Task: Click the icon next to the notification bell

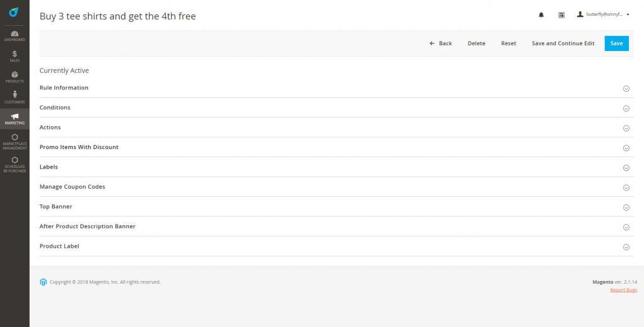Action: click(x=562, y=15)
